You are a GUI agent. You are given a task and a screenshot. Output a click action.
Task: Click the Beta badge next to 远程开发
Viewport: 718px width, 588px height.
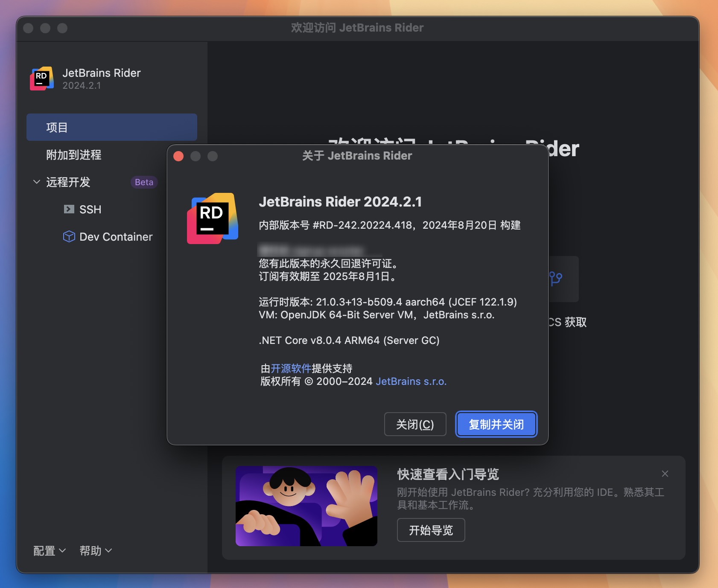pos(144,182)
